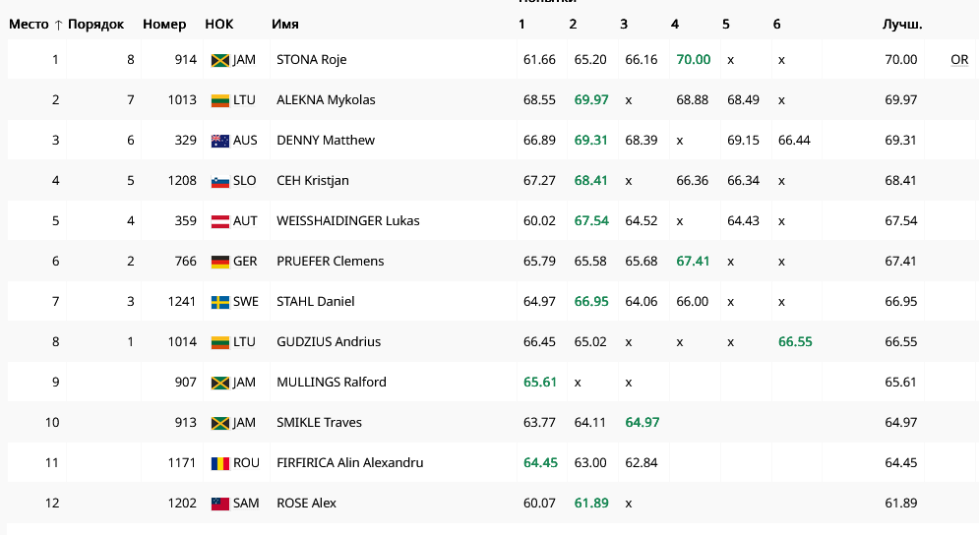Click Lithuania flag next to ALEKNA Mykolas
980x535 pixels.
[219, 100]
